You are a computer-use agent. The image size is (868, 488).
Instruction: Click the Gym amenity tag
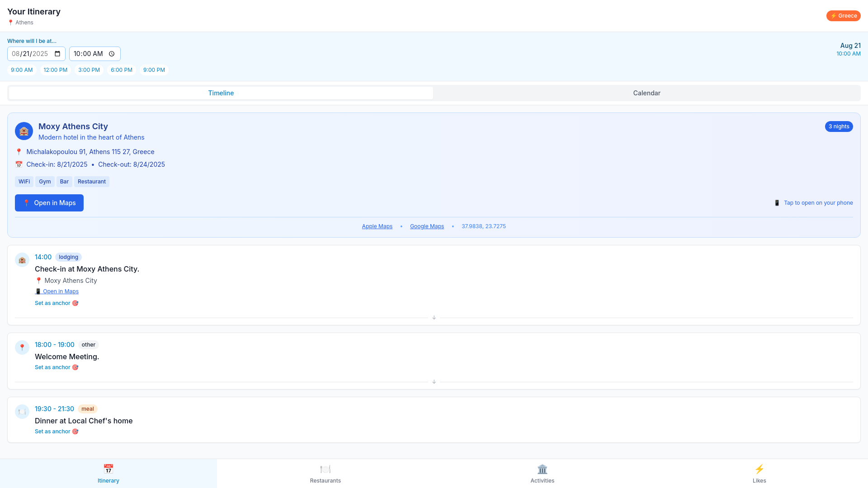click(x=45, y=182)
